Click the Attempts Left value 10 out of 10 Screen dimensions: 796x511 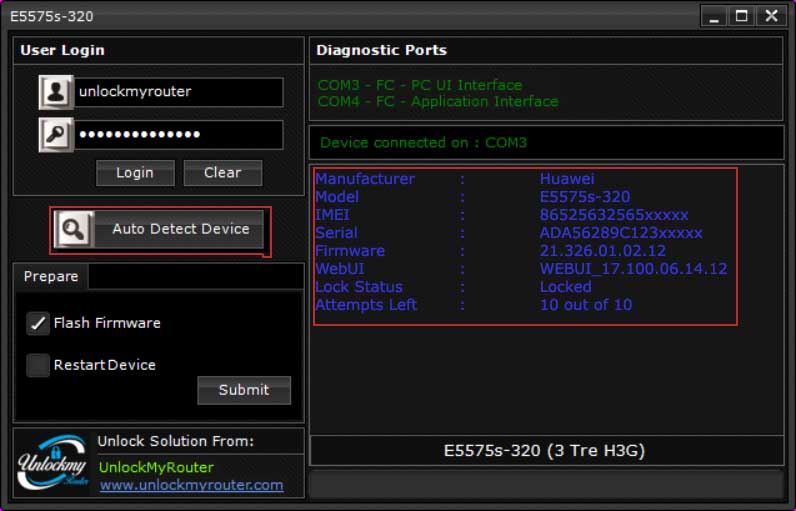pyautogui.click(x=586, y=305)
